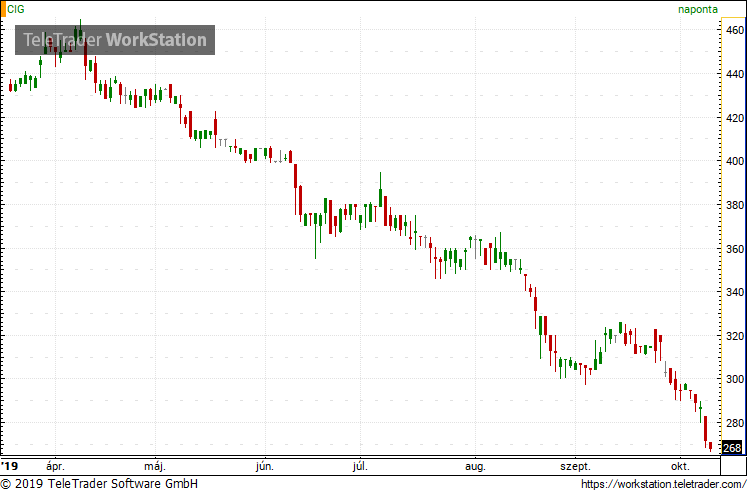Click the 'júl.' month label
Viewport: 747px width, 493px height.
[360, 466]
